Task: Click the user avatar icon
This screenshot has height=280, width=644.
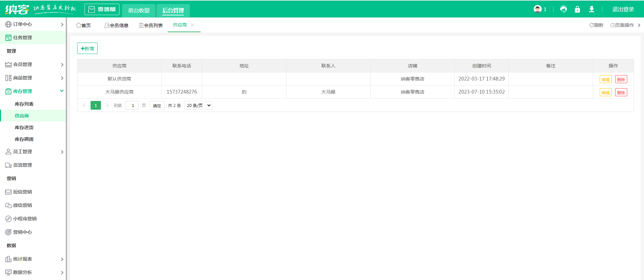Action: (x=537, y=9)
